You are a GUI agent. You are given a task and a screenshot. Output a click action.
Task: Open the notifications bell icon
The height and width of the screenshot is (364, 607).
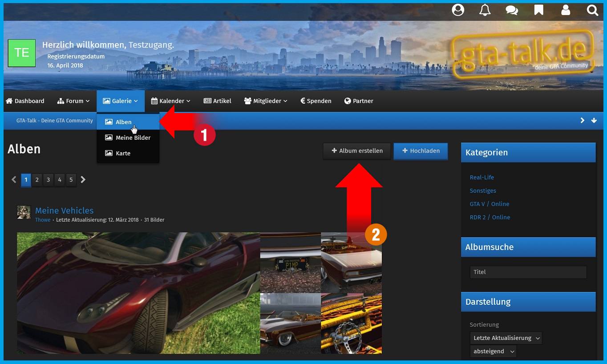(485, 10)
